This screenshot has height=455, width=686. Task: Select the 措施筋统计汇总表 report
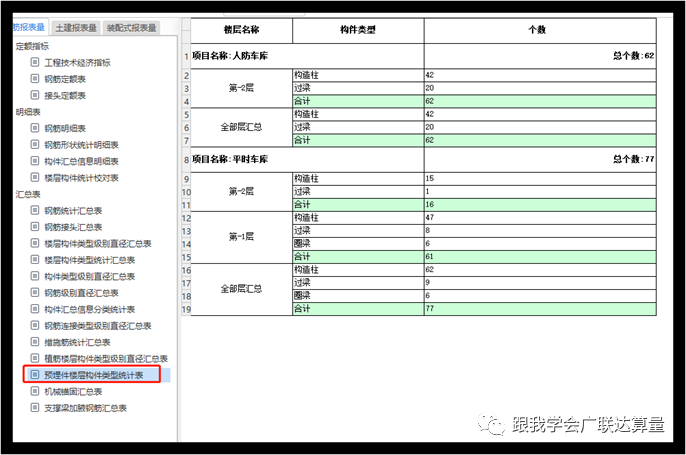point(77,342)
